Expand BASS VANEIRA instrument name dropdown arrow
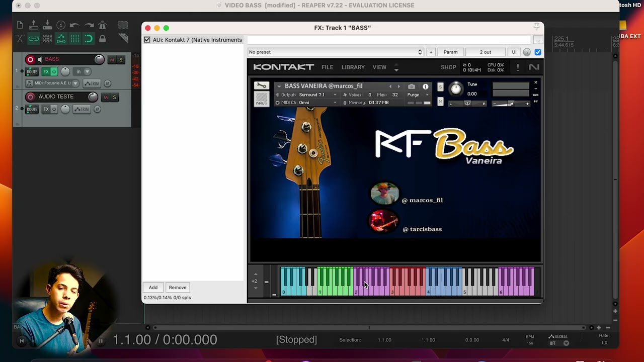644x362 pixels. [279, 86]
